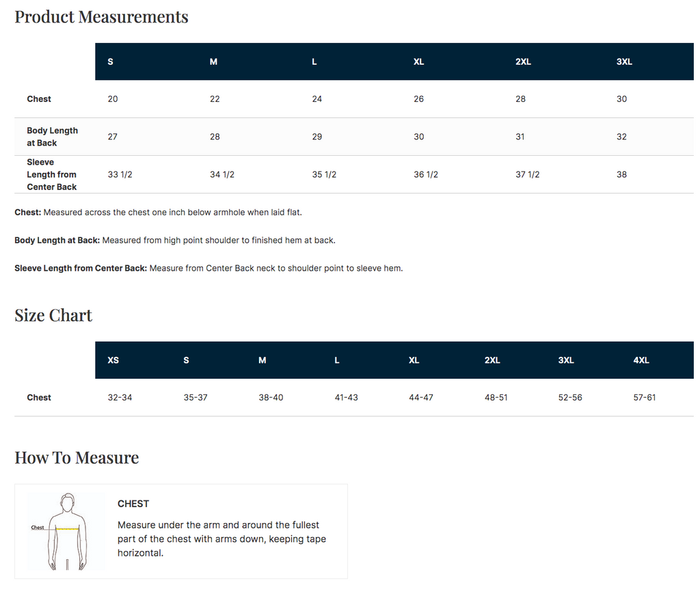Screen dimensions: 700x594
Task: Select the M column header in Product Measurements
Action: pos(213,62)
